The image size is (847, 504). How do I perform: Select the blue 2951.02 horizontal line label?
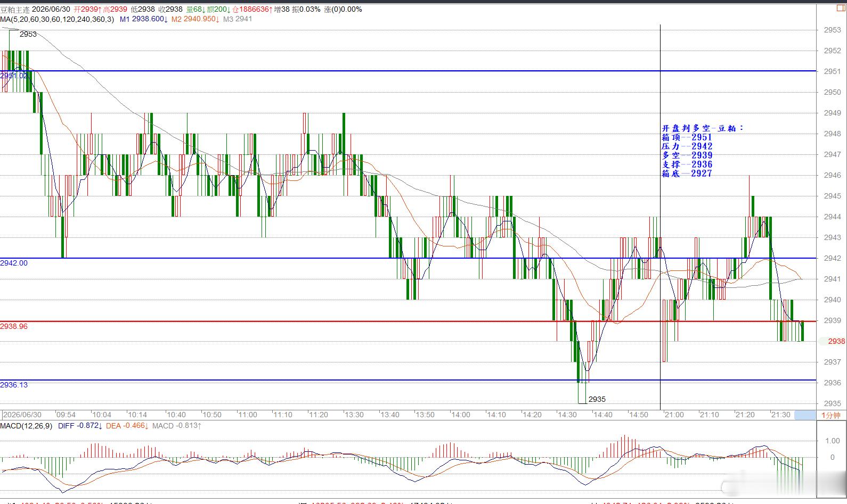click(14, 76)
